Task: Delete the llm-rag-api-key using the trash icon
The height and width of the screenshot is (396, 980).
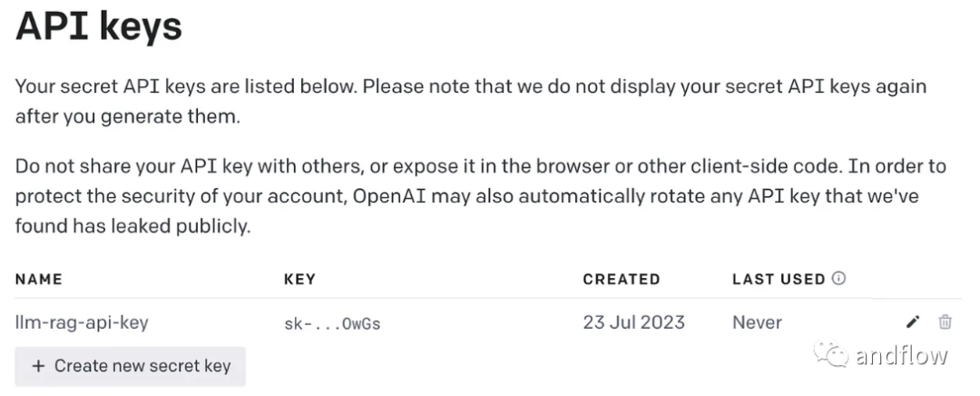Action: (945, 322)
